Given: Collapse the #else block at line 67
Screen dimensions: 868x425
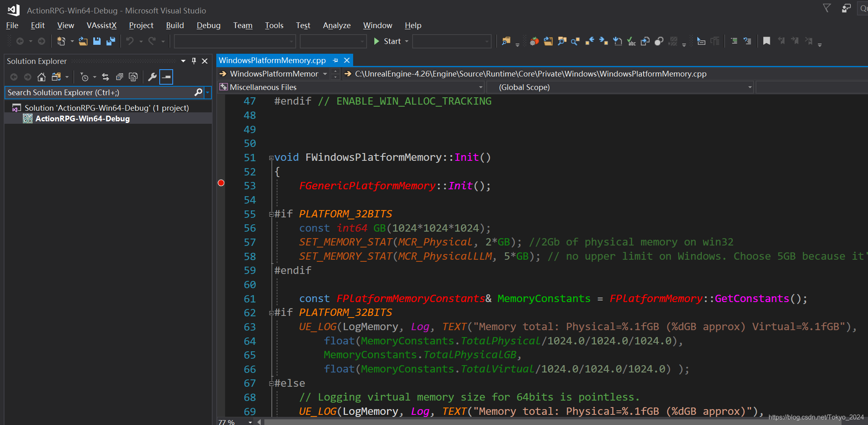Looking at the screenshot, I should [x=271, y=383].
